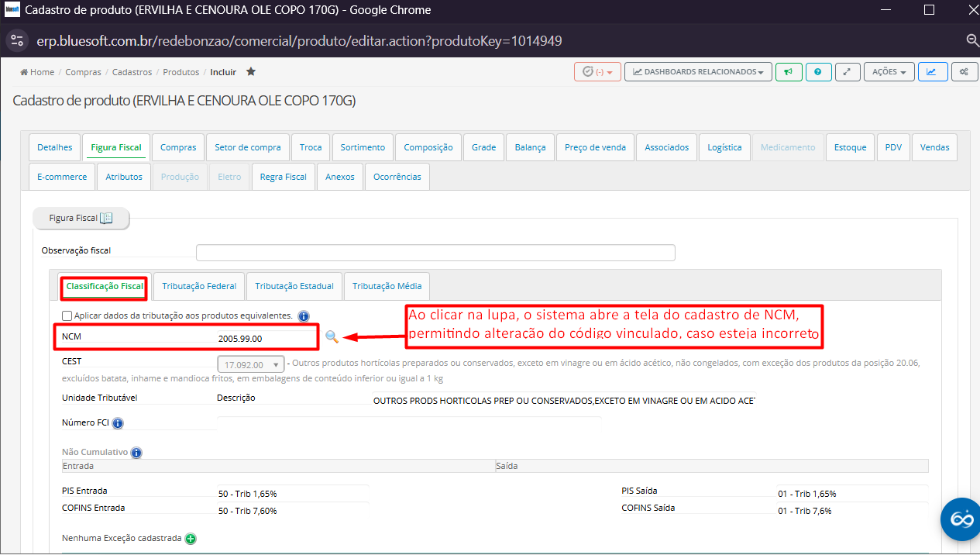Image resolution: width=980 pixels, height=555 pixels.
Task: Click the blue line chart icon button
Action: [x=931, y=72]
